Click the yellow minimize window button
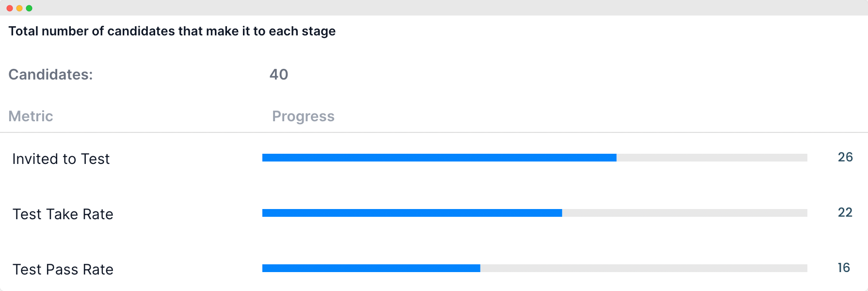 point(19,8)
